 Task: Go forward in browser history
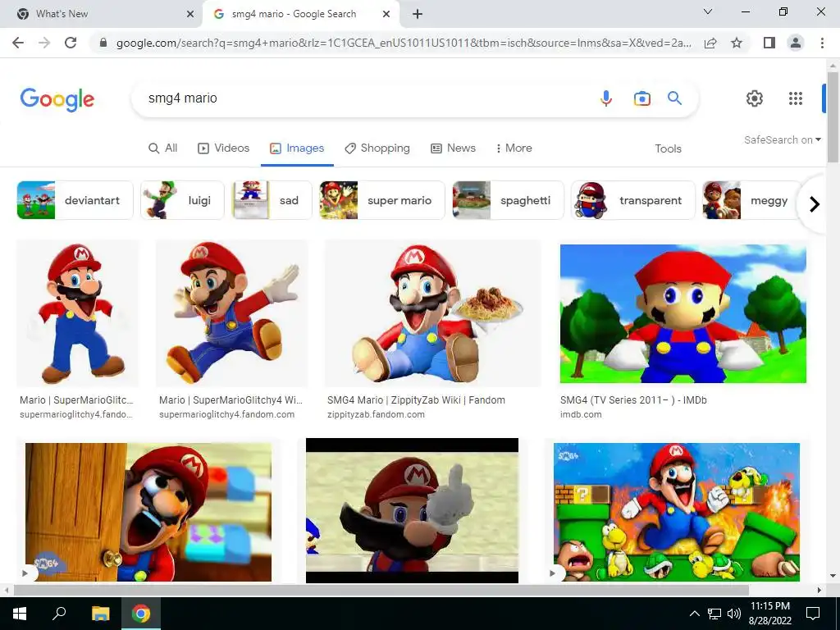[x=44, y=43]
